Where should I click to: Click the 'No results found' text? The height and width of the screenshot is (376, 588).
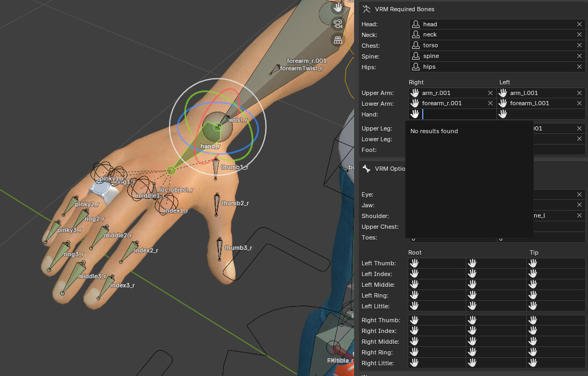coord(434,131)
